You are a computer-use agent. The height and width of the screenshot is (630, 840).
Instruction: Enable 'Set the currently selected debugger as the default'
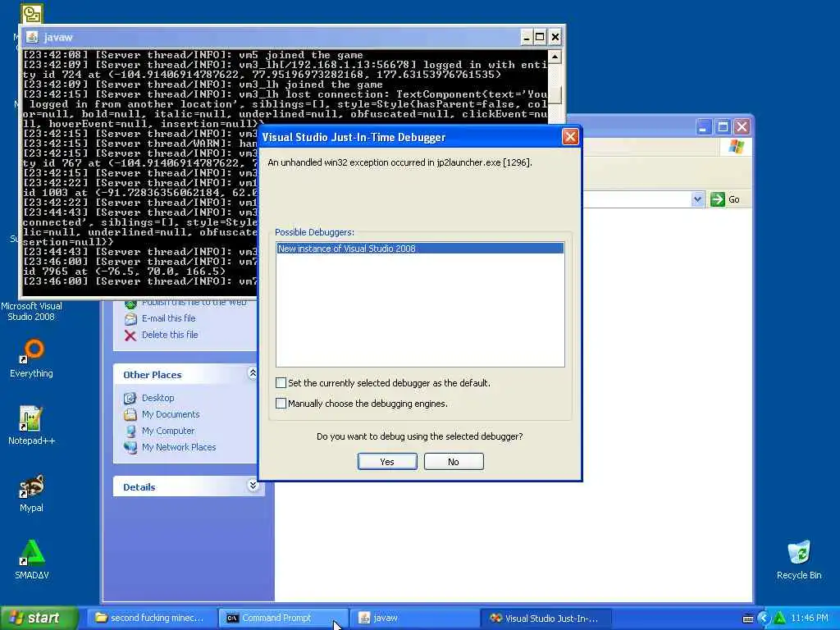pos(281,382)
